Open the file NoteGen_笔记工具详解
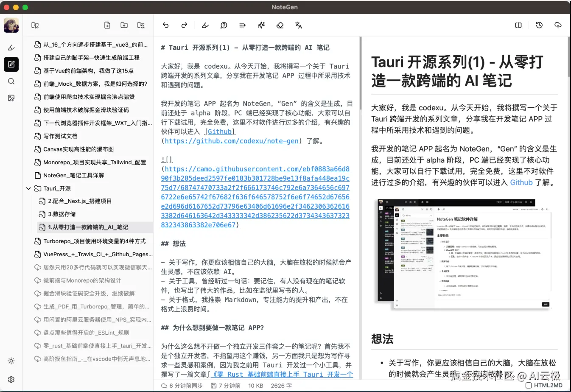This screenshot has height=392, width=571. pos(73,175)
